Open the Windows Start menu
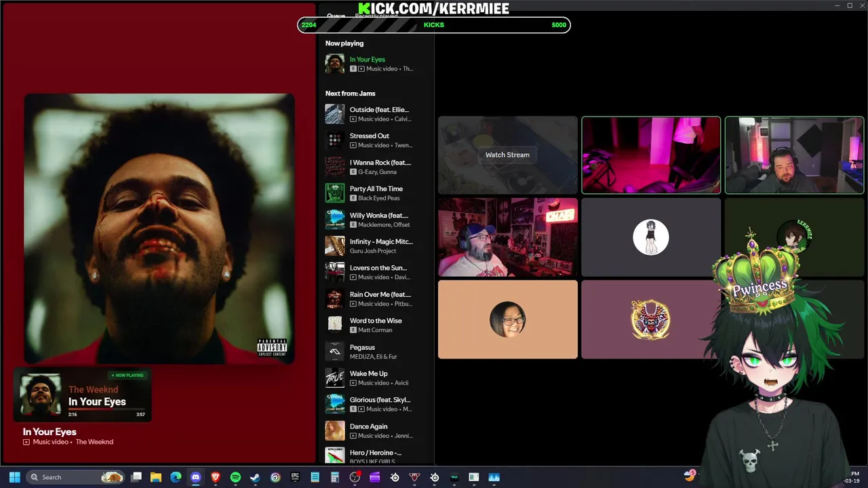 14,477
